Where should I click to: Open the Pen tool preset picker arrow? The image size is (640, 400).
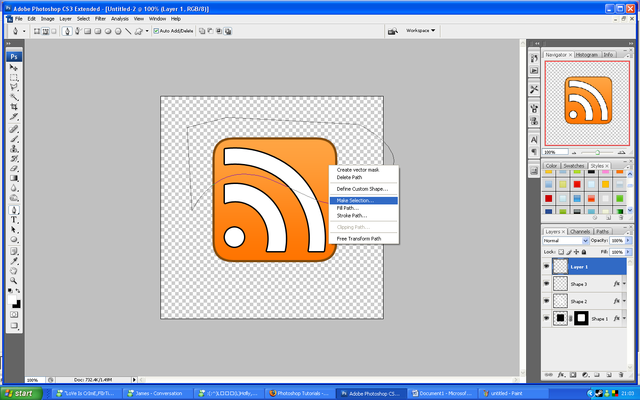coord(24,31)
